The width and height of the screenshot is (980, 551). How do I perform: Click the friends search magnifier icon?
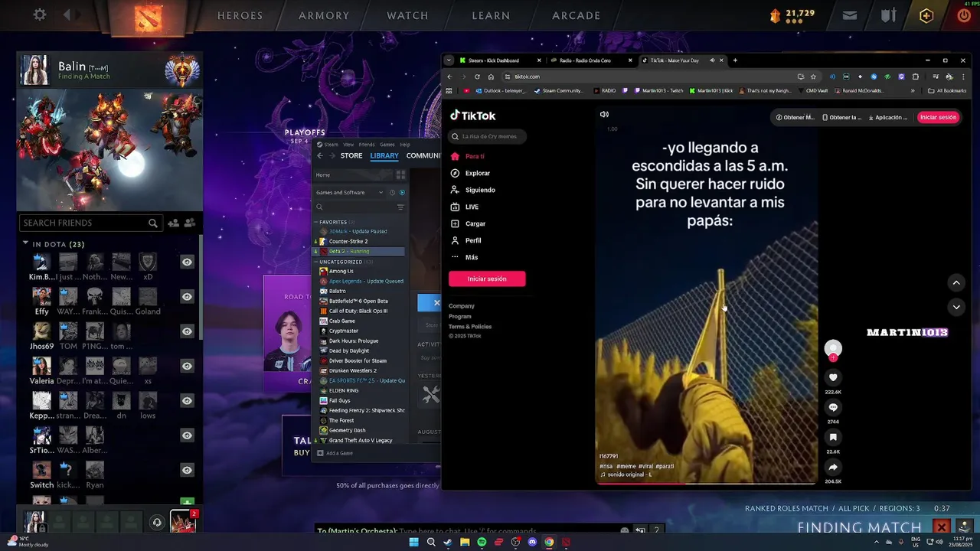[x=153, y=223]
